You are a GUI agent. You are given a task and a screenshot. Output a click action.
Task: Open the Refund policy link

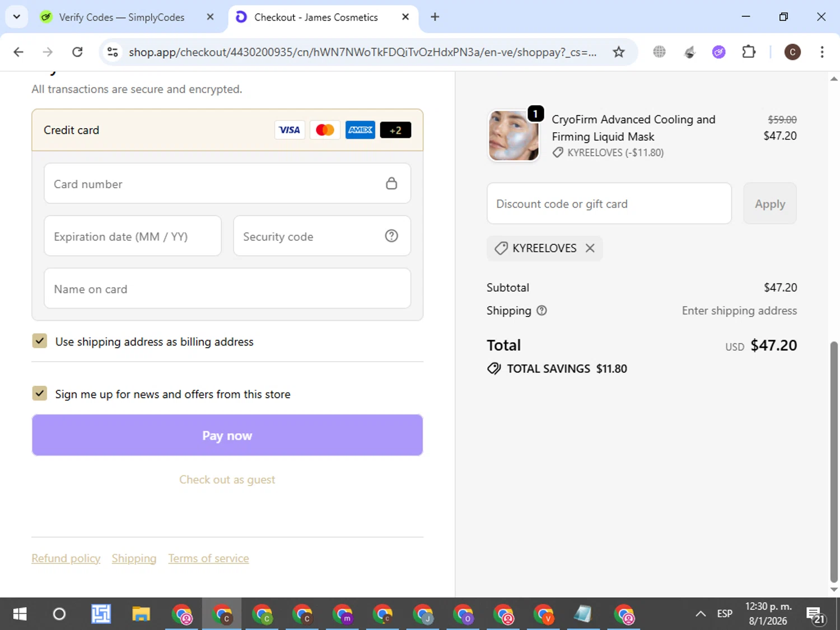pos(66,558)
